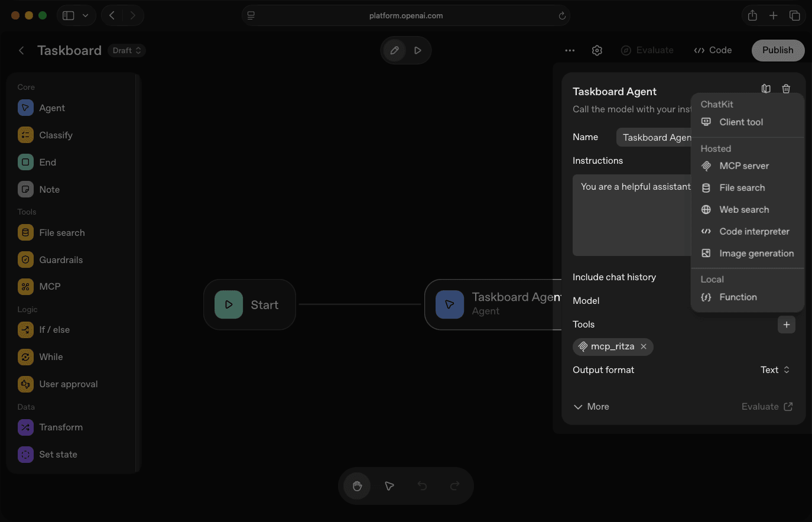Click the End node icon

[x=25, y=161]
